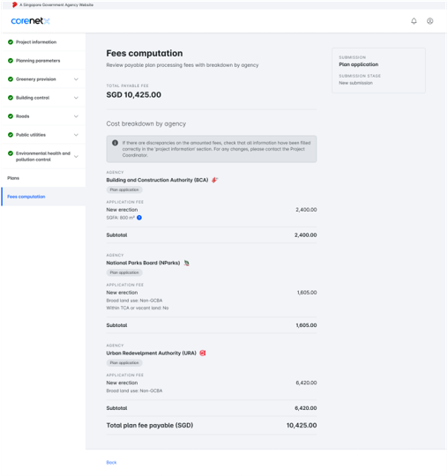Viewport: 448px width, 476px height.
Task: Click the green check beside Project information
Action: point(11,42)
